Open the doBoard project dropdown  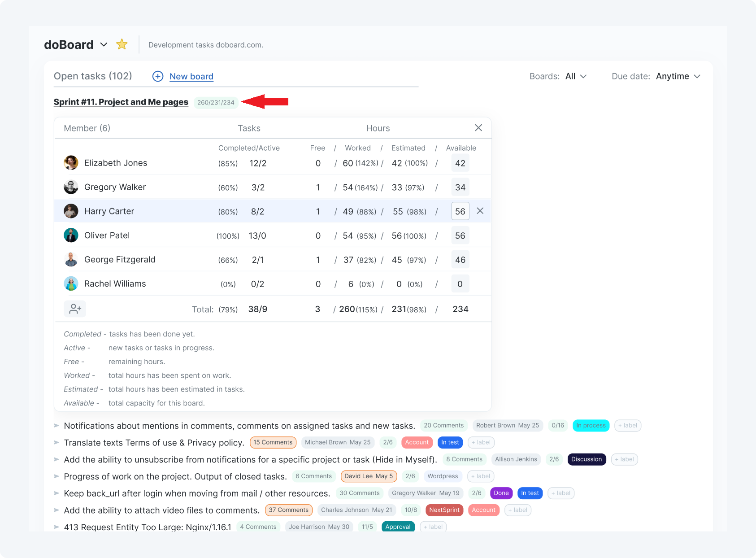point(104,44)
